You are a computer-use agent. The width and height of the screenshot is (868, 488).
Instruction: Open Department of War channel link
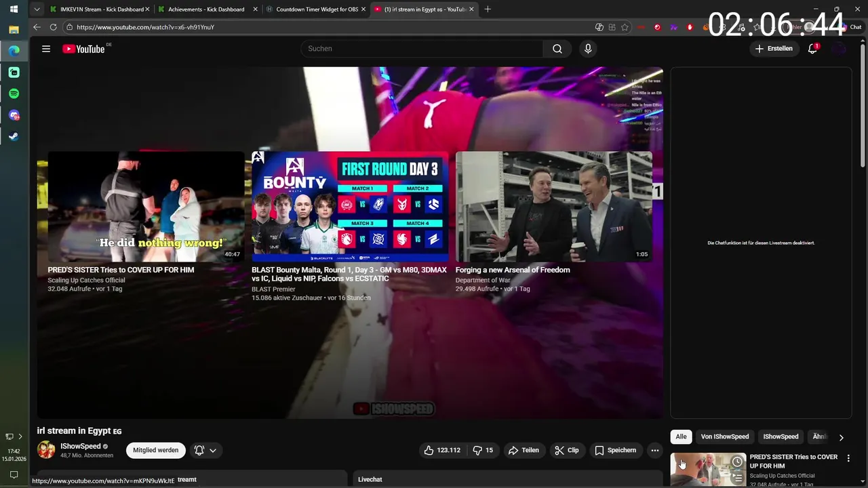point(483,280)
